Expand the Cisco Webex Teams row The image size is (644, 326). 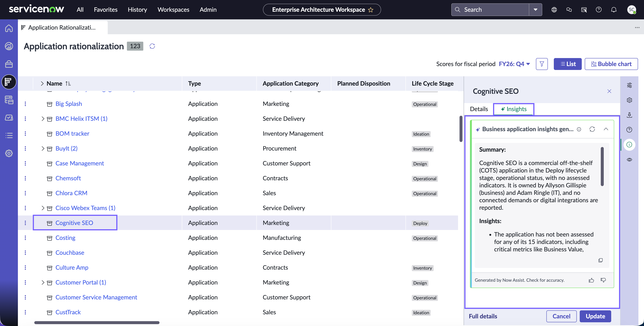[x=43, y=208]
